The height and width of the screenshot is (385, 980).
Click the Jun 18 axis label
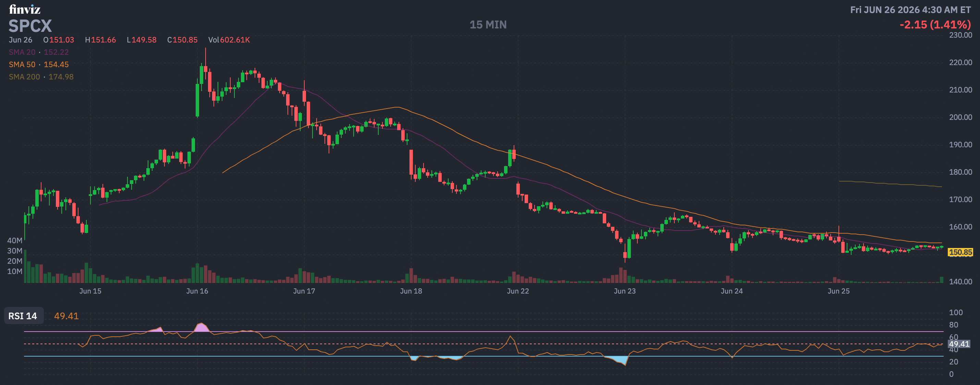coord(411,291)
